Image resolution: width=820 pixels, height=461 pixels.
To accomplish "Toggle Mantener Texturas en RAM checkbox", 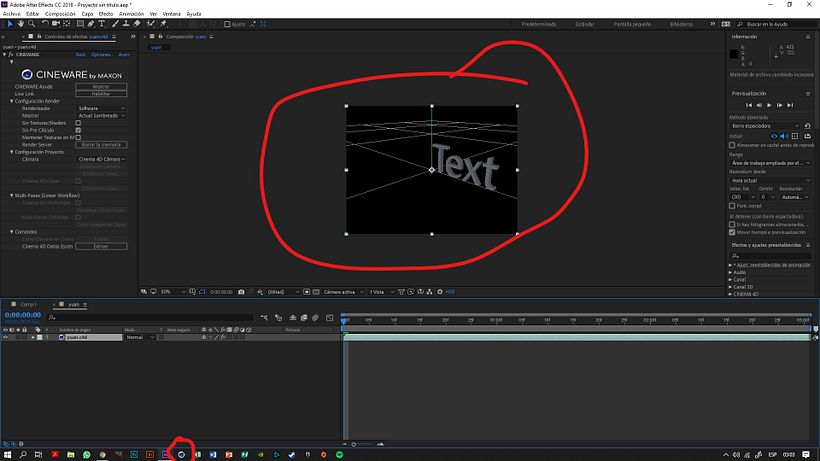I will click(x=78, y=137).
